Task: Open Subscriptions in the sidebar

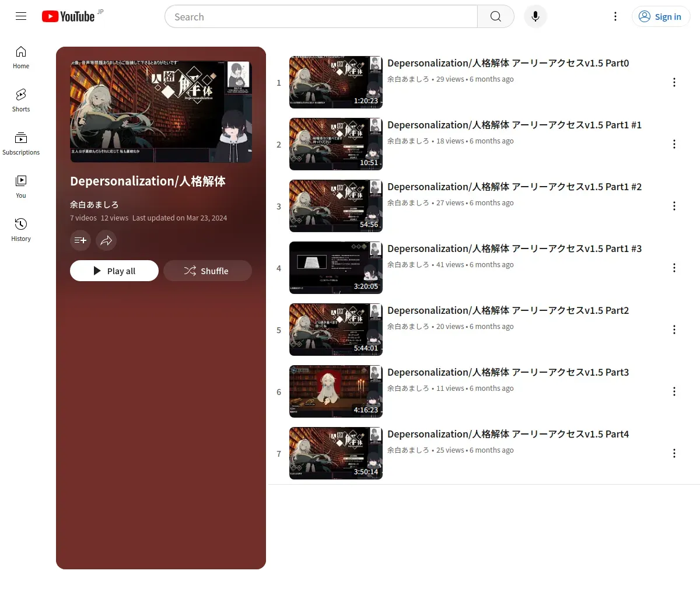Action: (x=21, y=144)
